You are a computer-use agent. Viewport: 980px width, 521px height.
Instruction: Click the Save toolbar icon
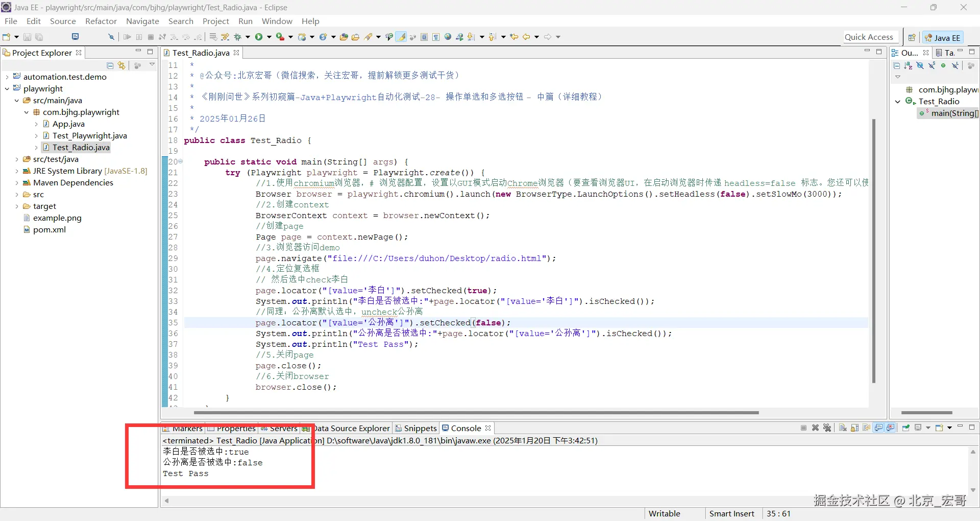coord(28,37)
